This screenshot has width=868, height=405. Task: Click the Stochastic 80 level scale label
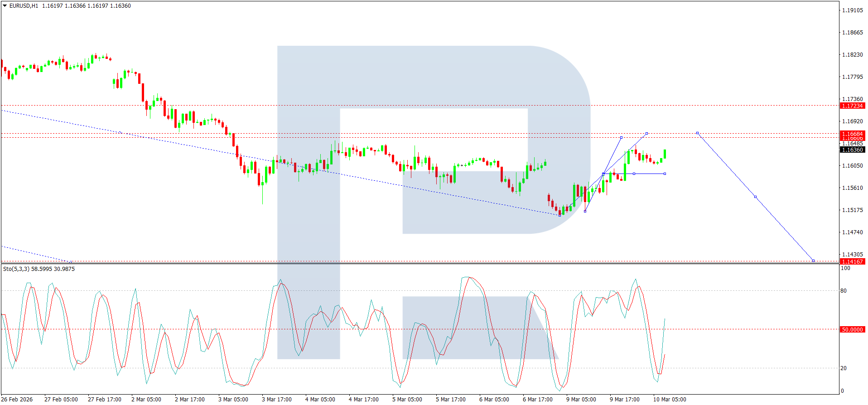click(x=844, y=291)
